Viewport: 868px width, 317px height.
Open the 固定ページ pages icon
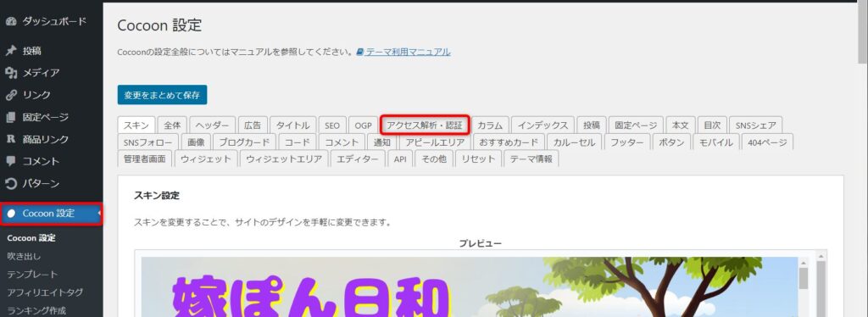coord(11,117)
